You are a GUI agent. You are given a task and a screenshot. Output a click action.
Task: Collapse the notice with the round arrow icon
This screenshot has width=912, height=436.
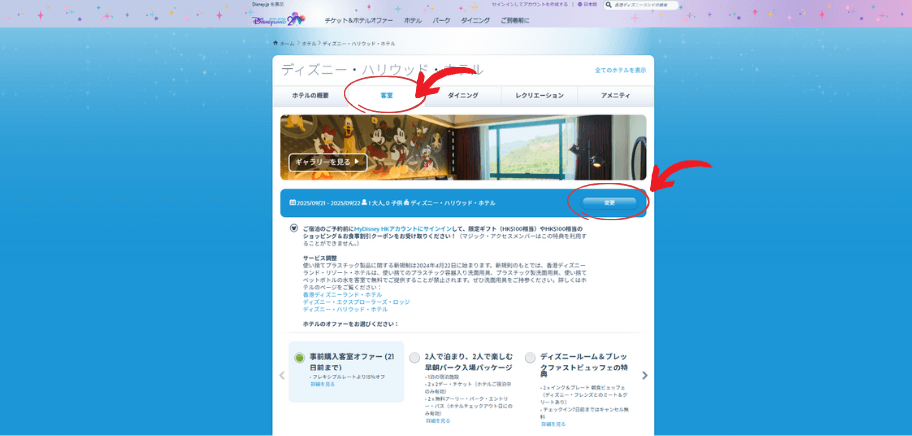pyautogui.click(x=294, y=228)
